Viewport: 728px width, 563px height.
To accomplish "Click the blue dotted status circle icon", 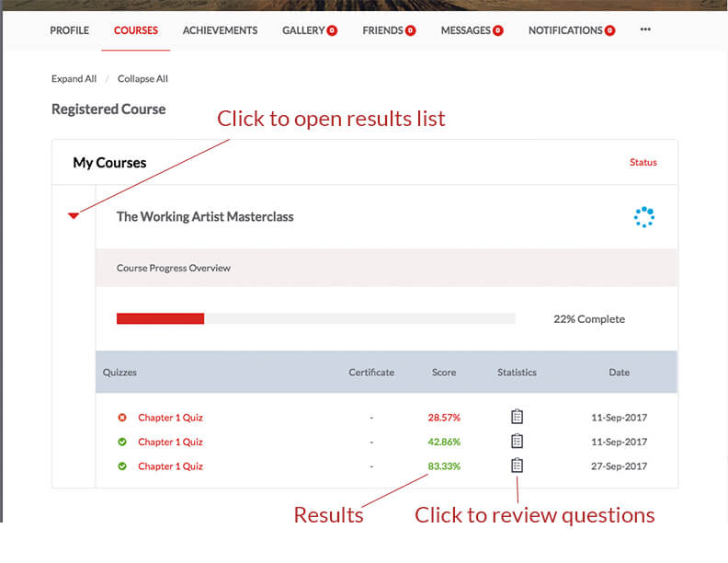I will [643, 217].
